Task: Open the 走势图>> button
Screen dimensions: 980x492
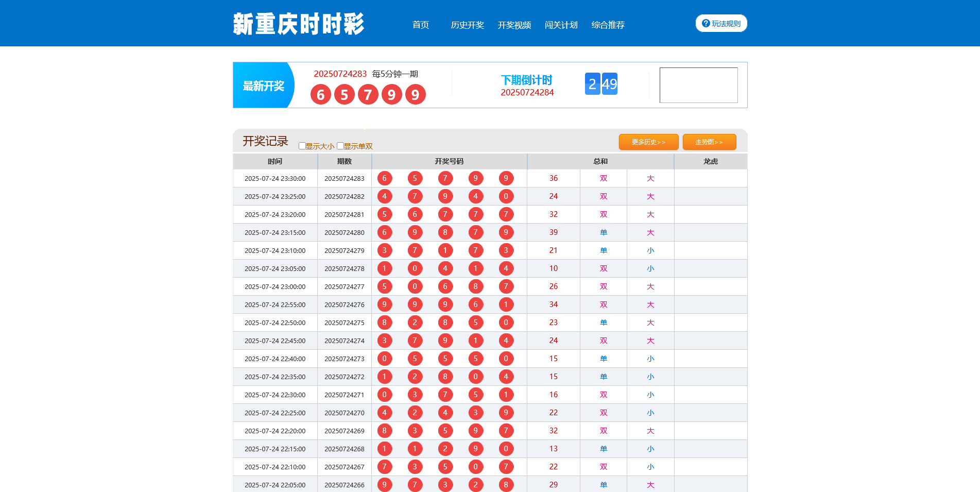Action: (x=710, y=142)
